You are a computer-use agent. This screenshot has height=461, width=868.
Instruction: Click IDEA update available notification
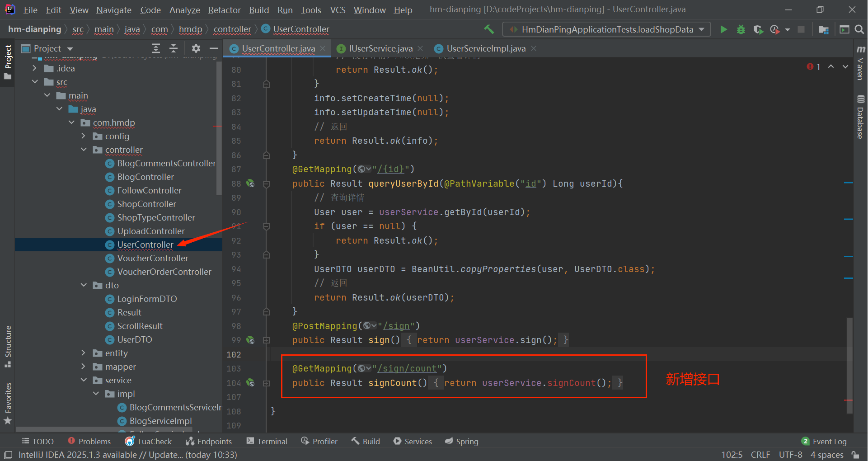point(127,455)
